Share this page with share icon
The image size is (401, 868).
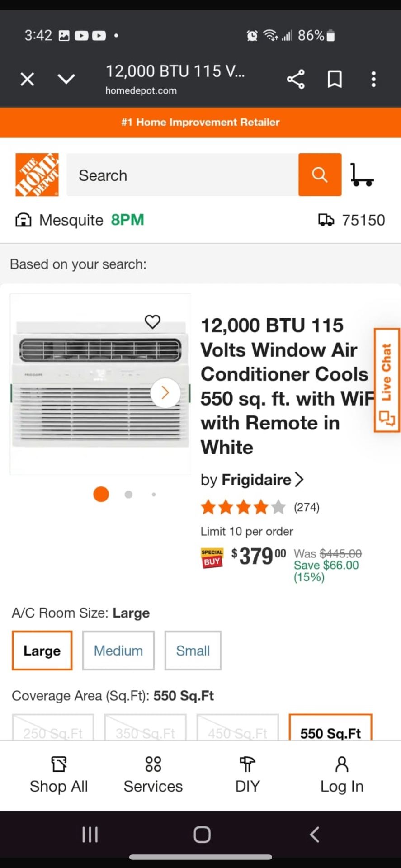[296, 80]
